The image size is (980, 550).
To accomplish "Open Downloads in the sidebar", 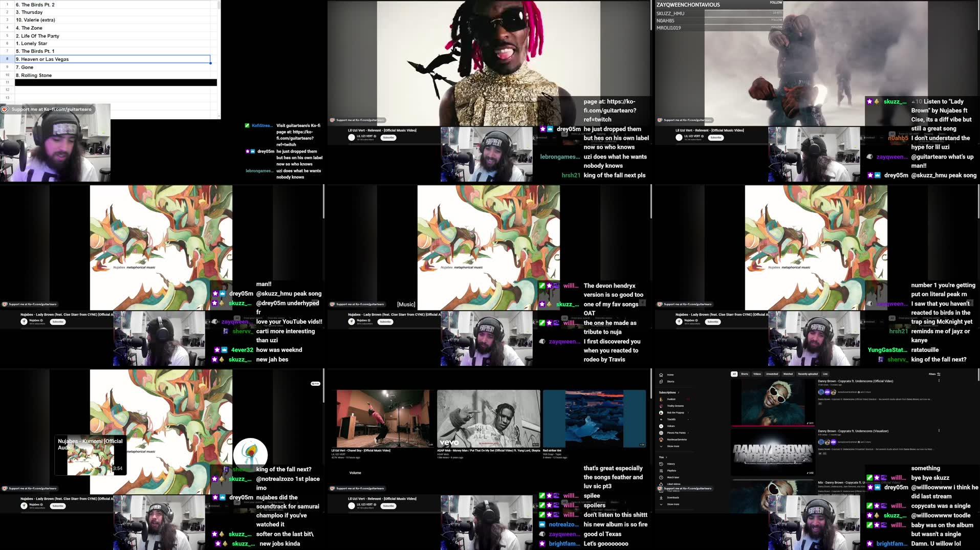I will [x=673, y=497].
